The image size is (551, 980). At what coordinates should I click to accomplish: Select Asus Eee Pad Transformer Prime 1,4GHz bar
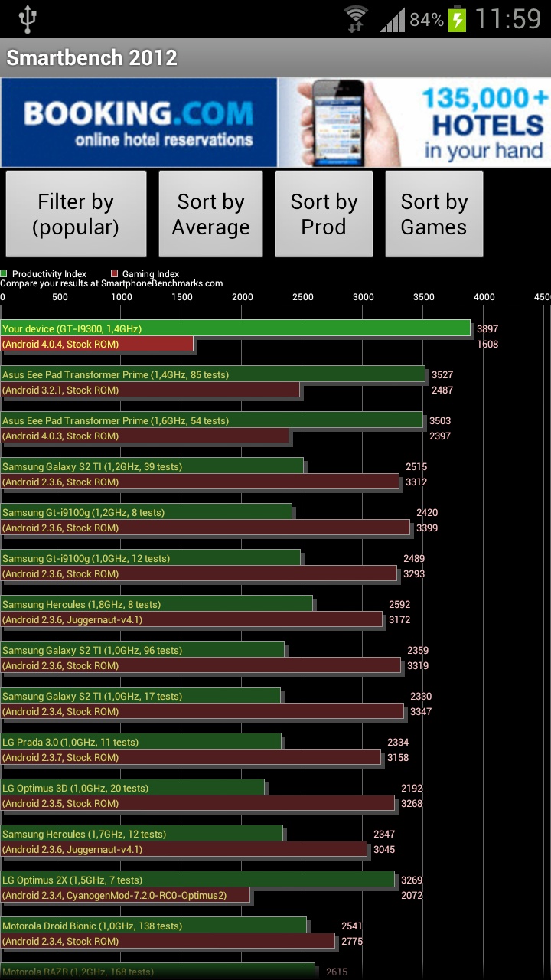pos(213,374)
